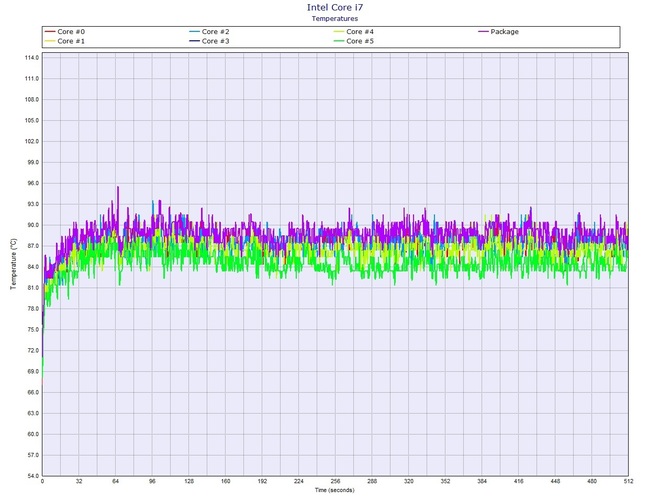Screen dimensions: 670x502
Task: Click the Core #1 legend entry
Action: coord(65,41)
